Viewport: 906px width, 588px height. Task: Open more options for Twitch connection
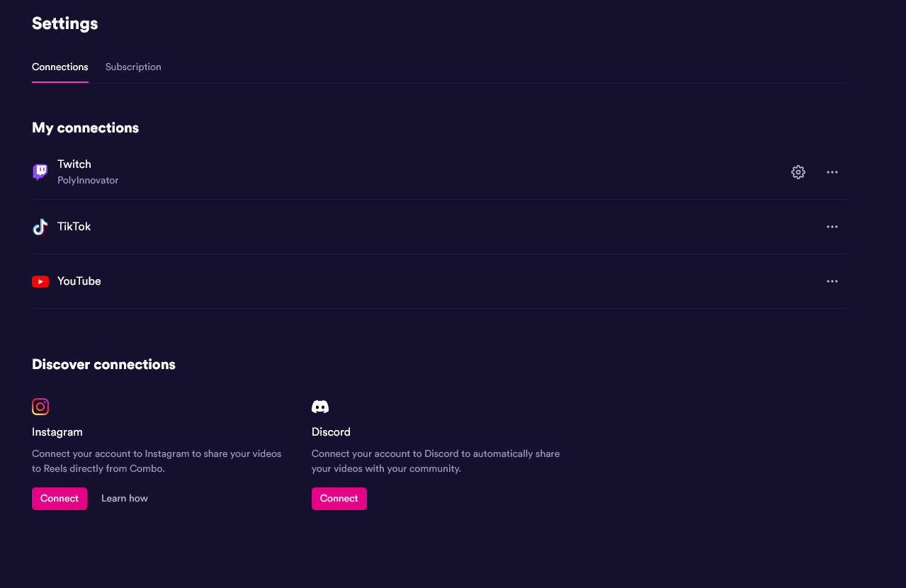click(x=832, y=172)
